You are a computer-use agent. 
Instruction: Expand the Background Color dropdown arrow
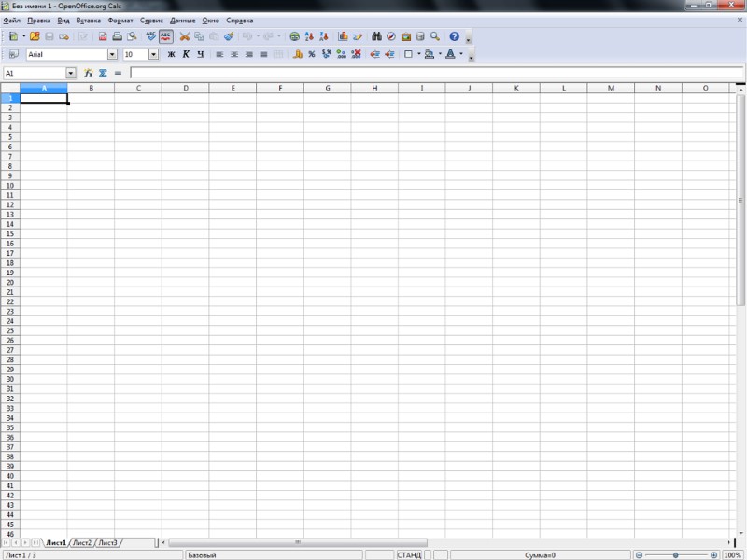pos(440,54)
